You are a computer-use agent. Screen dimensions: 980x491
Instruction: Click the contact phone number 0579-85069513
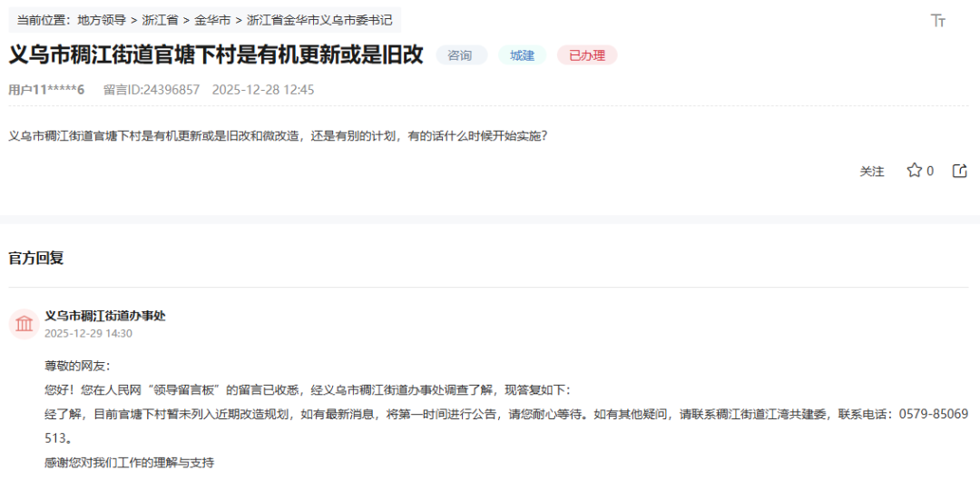coord(933,414)
